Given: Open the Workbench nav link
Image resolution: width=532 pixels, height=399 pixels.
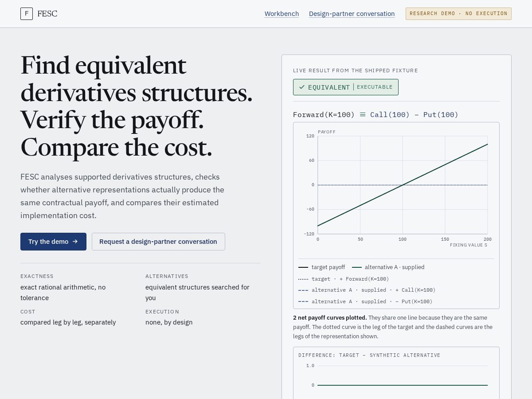Looking at the screenshot, I should pos(282,14).
